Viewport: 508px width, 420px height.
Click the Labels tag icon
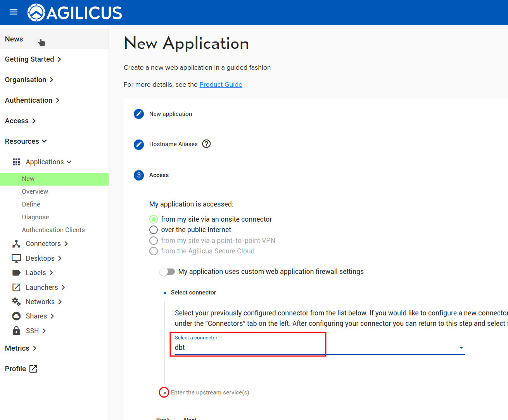tap(16, 273)
